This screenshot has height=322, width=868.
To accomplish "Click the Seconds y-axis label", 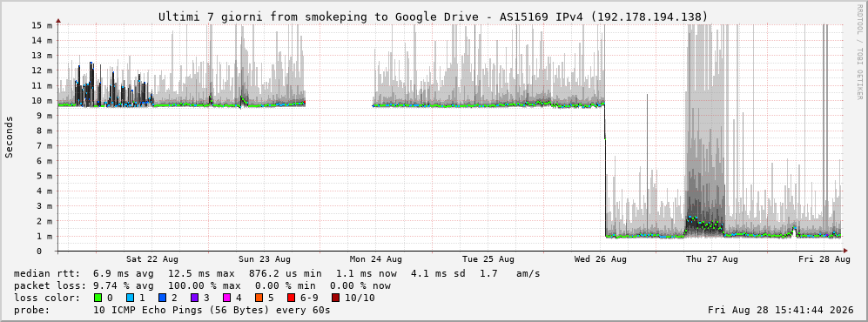I will point(10,138).
